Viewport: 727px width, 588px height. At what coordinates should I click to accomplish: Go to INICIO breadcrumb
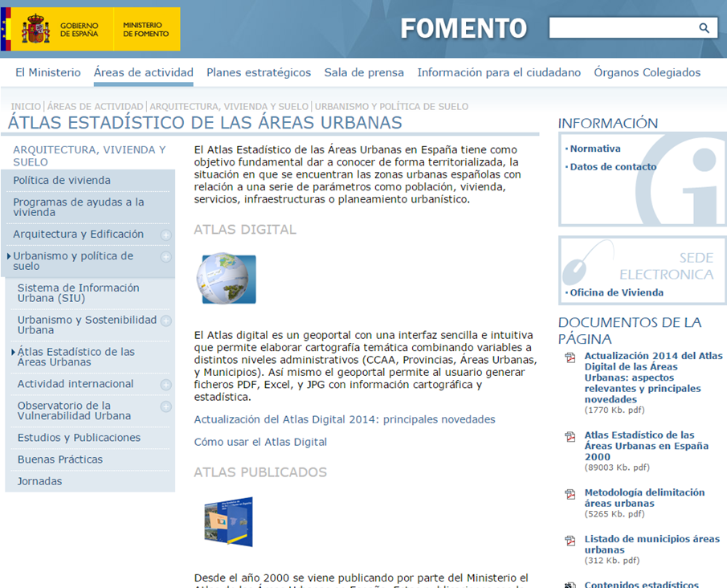(26, 107)
